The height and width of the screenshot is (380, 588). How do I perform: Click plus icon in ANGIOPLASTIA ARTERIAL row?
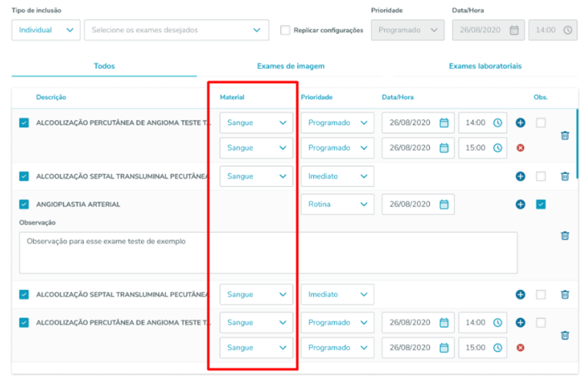(520, 204)
